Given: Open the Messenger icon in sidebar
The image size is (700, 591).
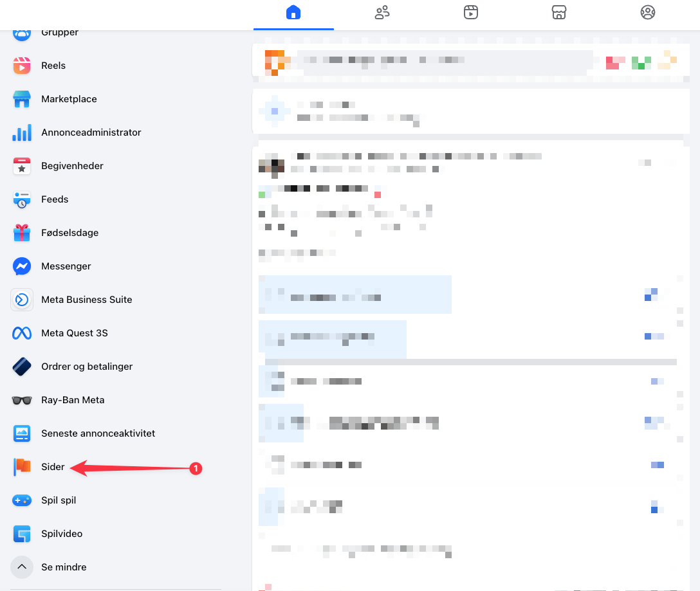Looking at the screenshot, I should (21, 266).
